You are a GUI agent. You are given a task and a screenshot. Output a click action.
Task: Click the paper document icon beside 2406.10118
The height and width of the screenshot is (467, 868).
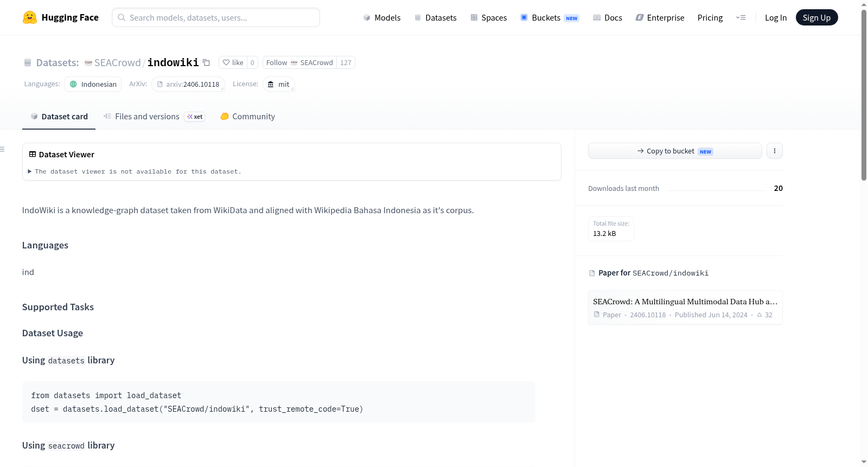pyautogui.click(x=597, y=315)
